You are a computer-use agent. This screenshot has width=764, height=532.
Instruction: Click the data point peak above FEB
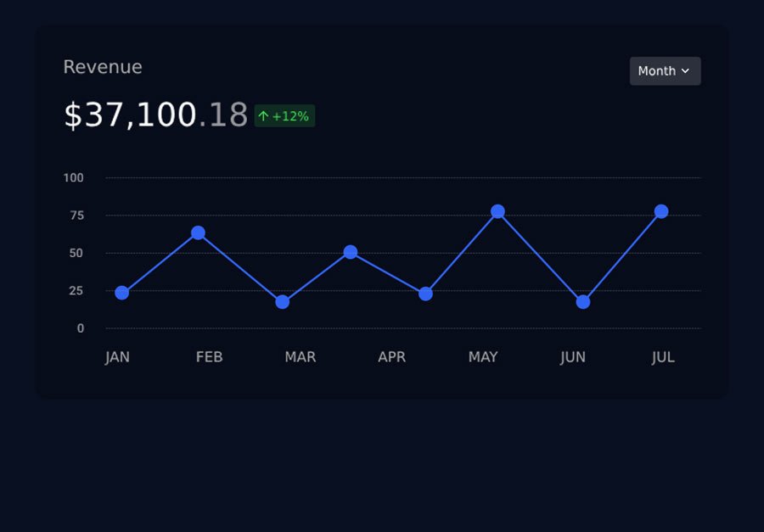(198, 232)
